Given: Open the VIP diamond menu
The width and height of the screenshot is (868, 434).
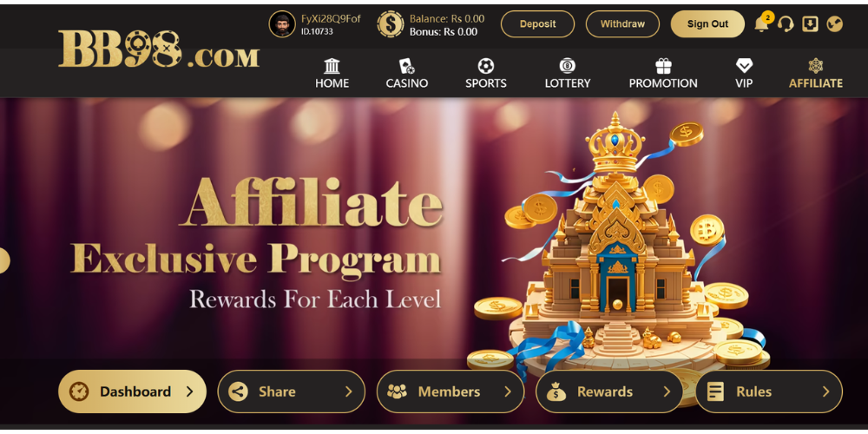Looking at the screenshot, I should click(x=744, y=74).
